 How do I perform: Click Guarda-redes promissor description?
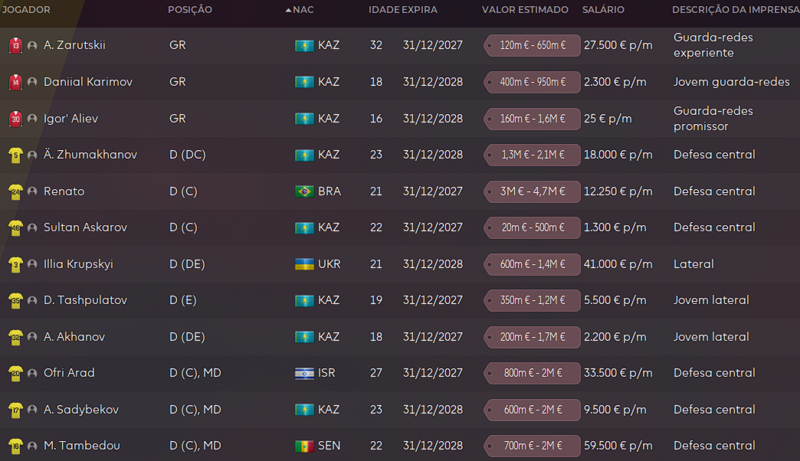click(x=713, y=118)
